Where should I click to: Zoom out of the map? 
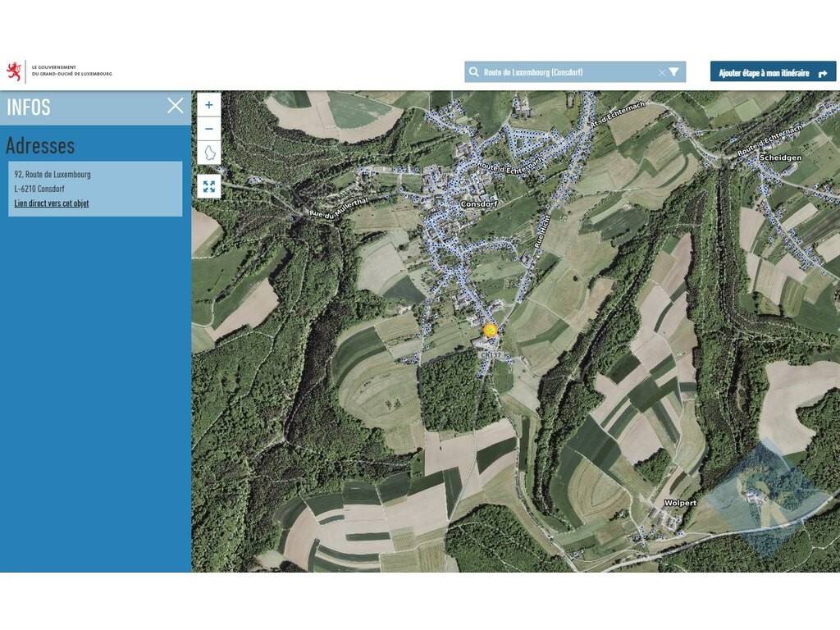point(209,129)
